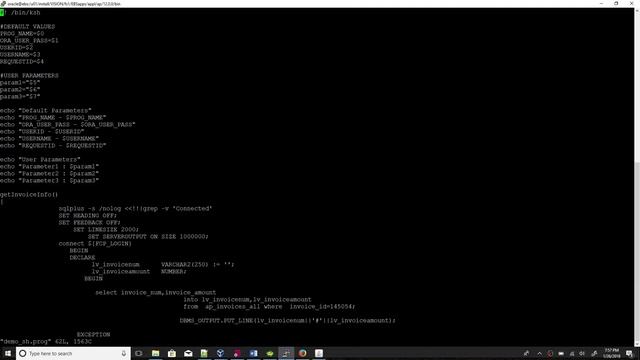
Task: Click the 'param3="$7"' line
Action: [x=20, y=96]
